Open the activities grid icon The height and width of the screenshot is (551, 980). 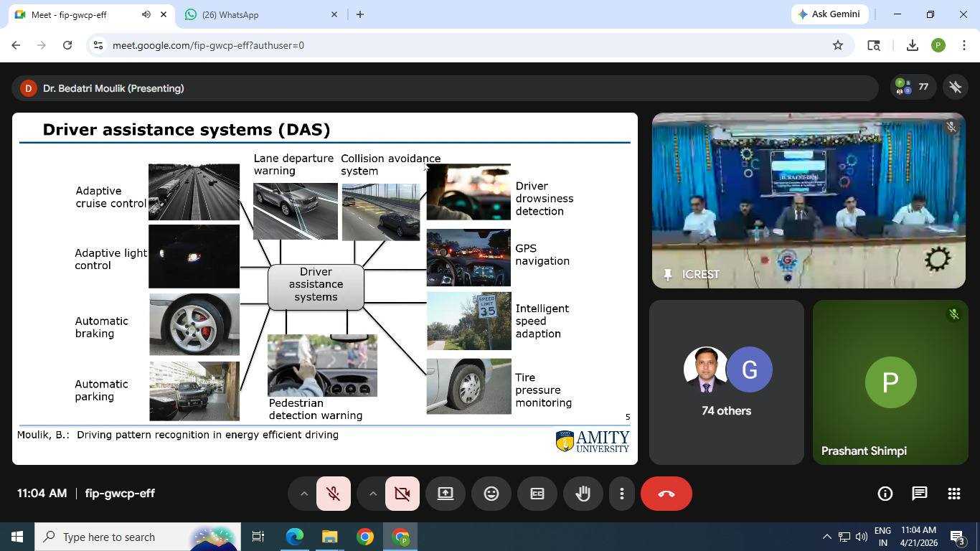(x=953, y=494)
